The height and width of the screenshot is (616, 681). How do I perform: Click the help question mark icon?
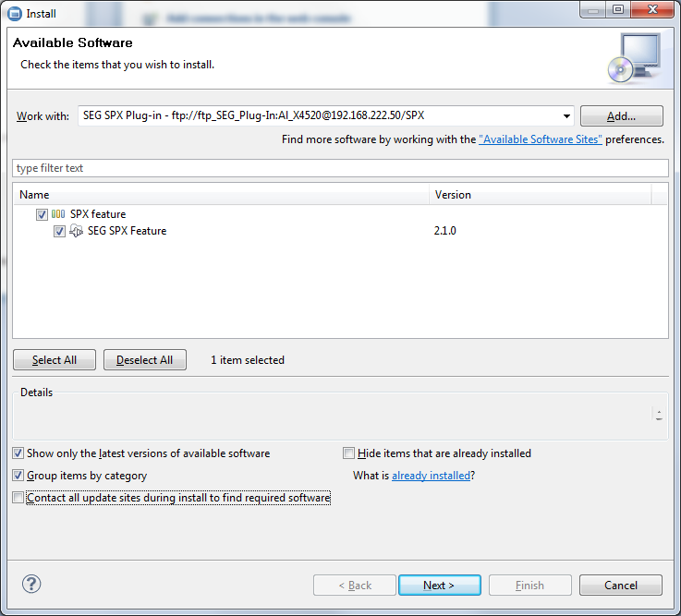(31, 584)
